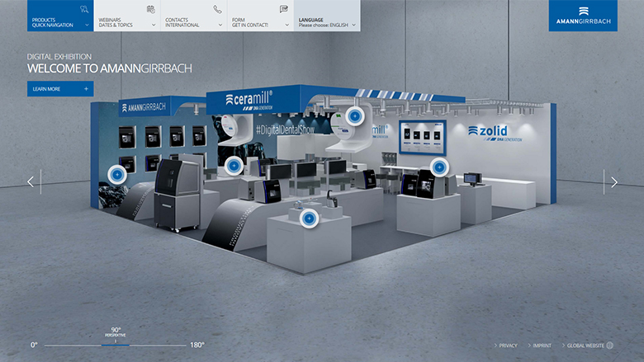644x362 pixels.
Task: Open Contacts International menu
Action: (193, 16)
